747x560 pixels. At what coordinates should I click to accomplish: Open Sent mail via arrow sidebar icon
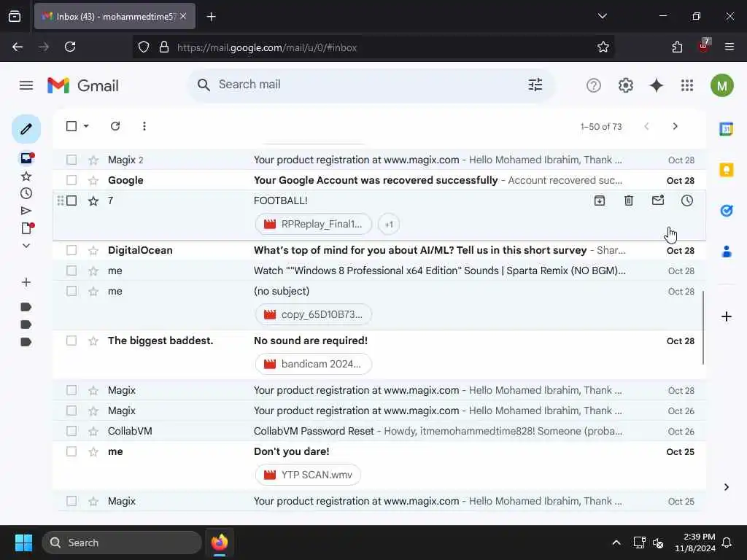point(26,211)
